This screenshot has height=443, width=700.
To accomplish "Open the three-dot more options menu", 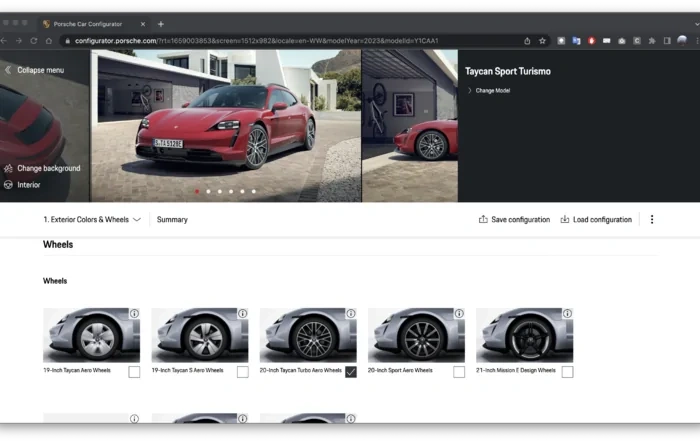I will (x=652, y=219).
